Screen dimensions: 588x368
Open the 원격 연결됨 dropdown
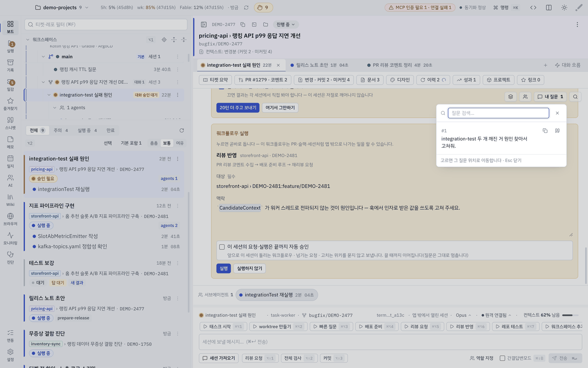pyautogui.click(x=496, y=315)
